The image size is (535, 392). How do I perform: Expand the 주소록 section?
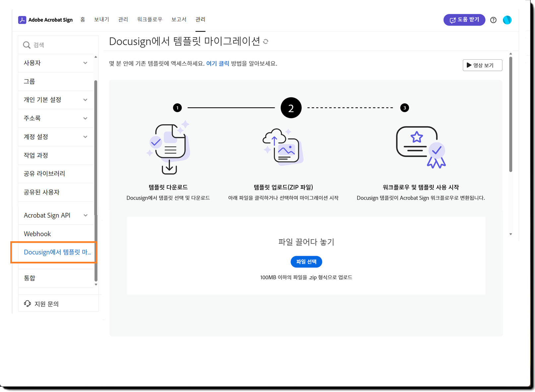[86, 118]
